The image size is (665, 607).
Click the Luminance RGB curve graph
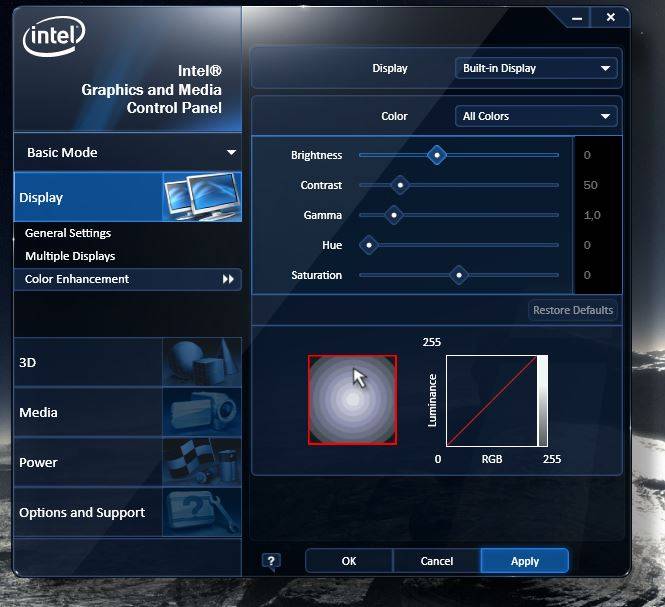pyautogui.click(x=492, y=401)
